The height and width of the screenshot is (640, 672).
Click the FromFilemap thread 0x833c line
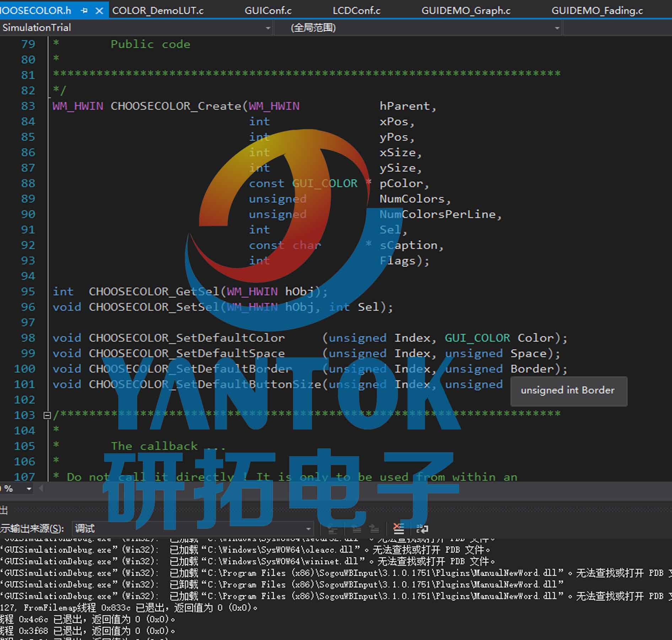point(129,608)
